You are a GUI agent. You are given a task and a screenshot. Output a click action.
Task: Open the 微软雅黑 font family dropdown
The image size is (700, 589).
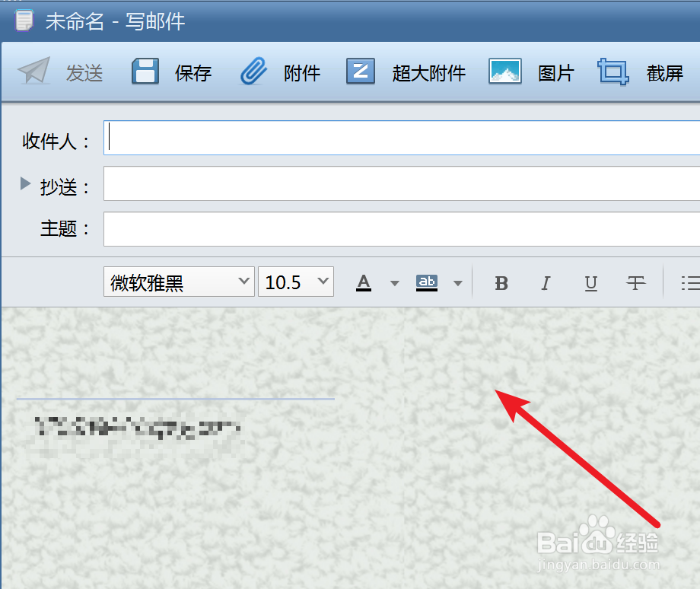click(179, 282)
